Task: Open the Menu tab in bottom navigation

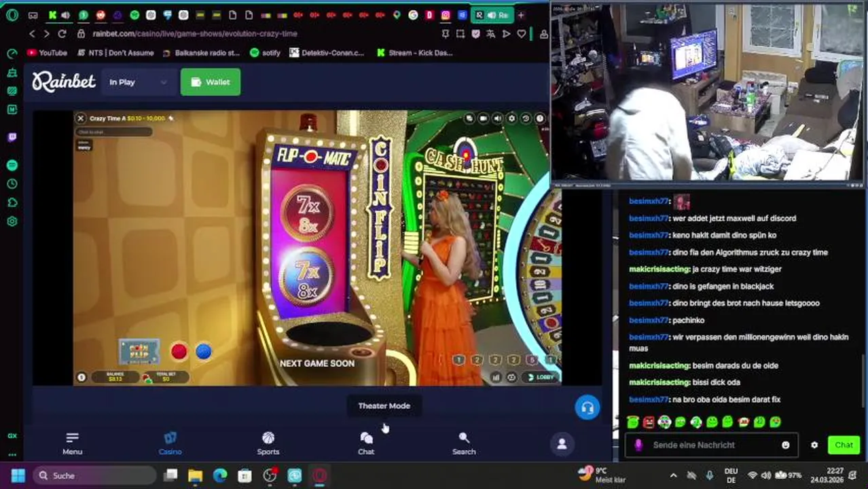Action: pyautogui.click(x=73, y=443)
